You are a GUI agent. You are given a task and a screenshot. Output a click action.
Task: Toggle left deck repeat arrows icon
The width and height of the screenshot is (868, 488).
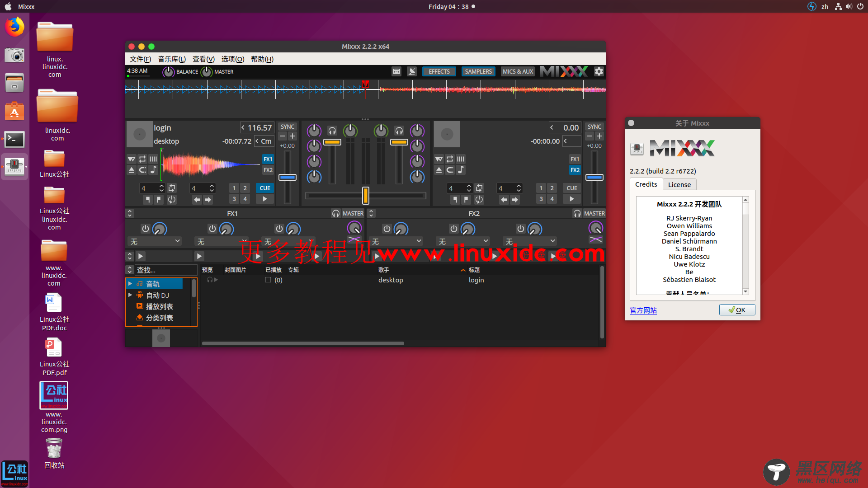[x=142, y=159]
